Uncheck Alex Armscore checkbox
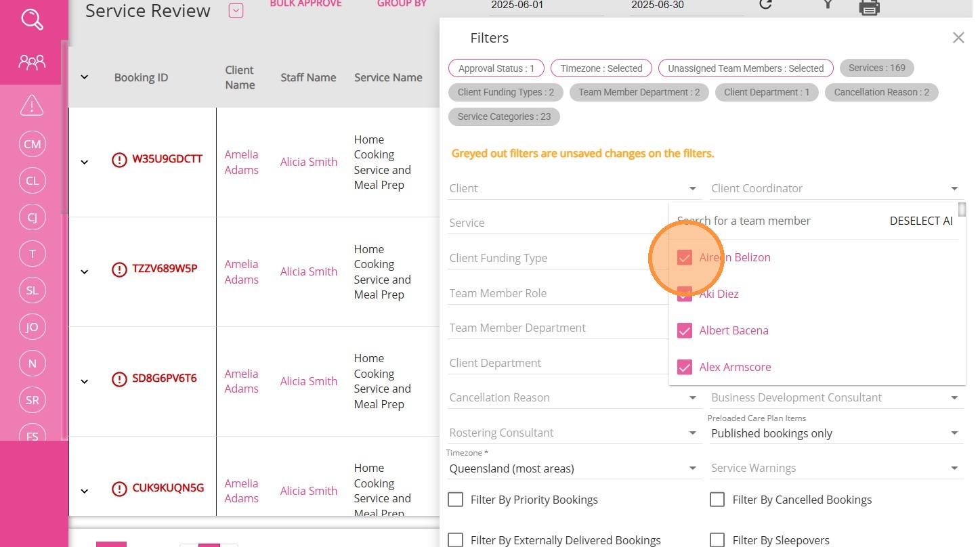This screenshot has width=980, height=547. pyautogui.click(x=685, y=367)
